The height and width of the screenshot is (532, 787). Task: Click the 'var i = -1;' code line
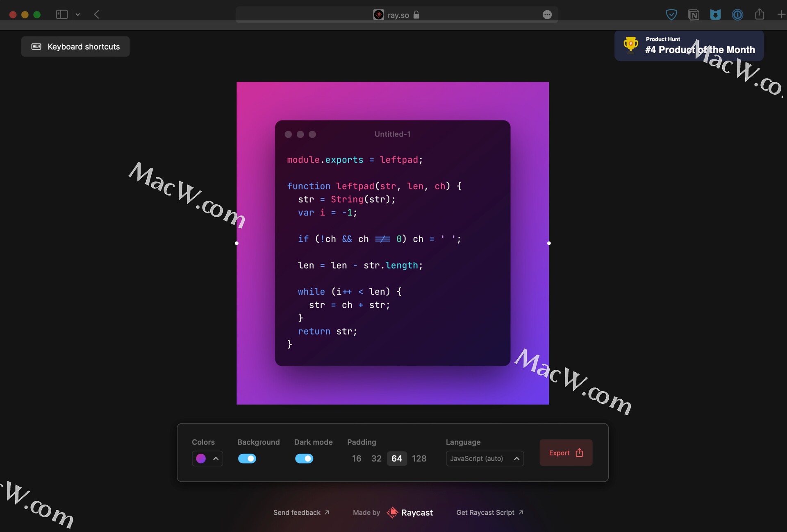pos(328,213)
